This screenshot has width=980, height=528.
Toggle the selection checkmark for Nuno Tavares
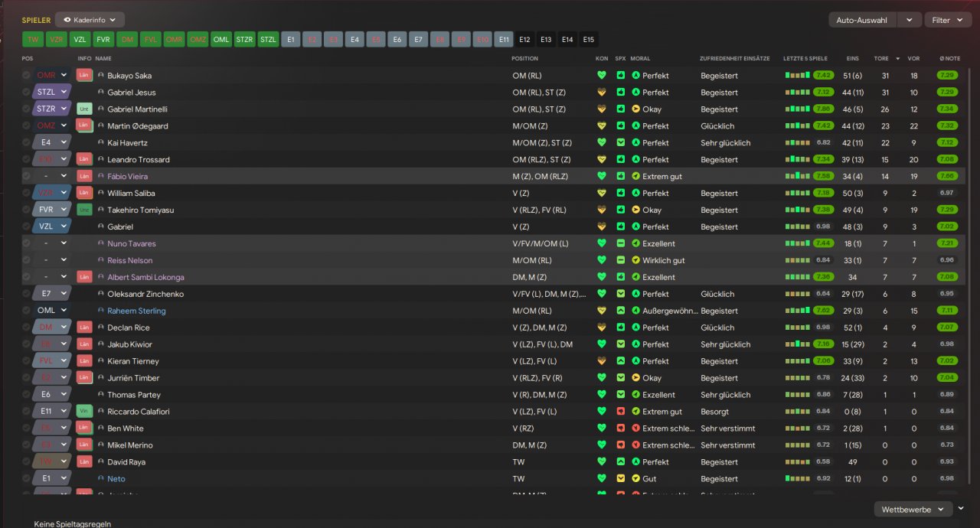pos(27,243)
